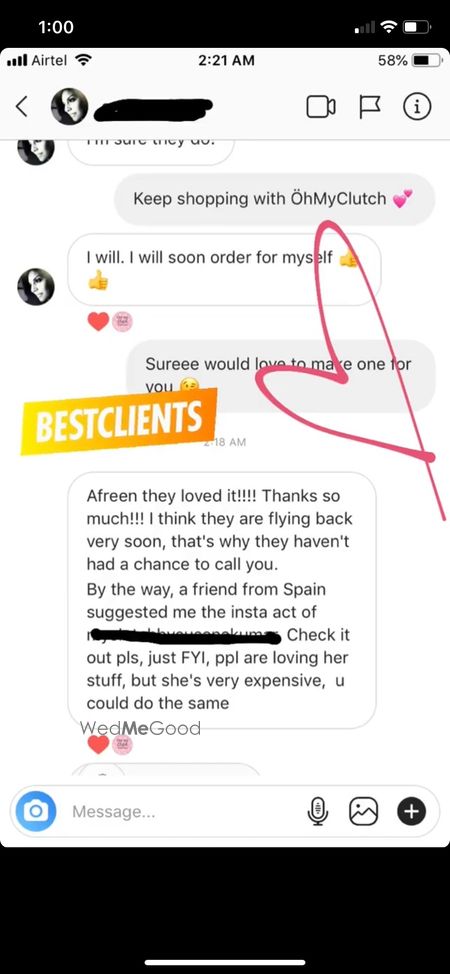Screen dimensions: 450x974
Task: Click the Message text input field
Action: coord(186,811)
